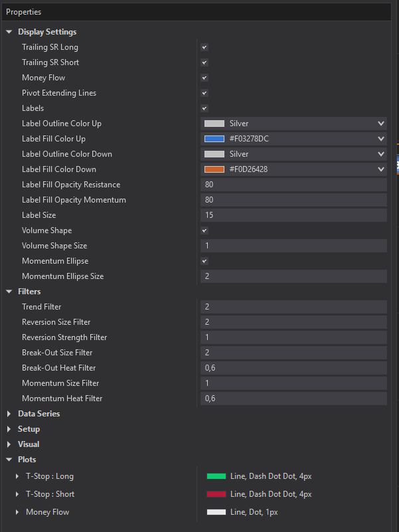Screen dimensions: 399x532
Task: Collapse the Display Settings section
Action: pos(9,32)
